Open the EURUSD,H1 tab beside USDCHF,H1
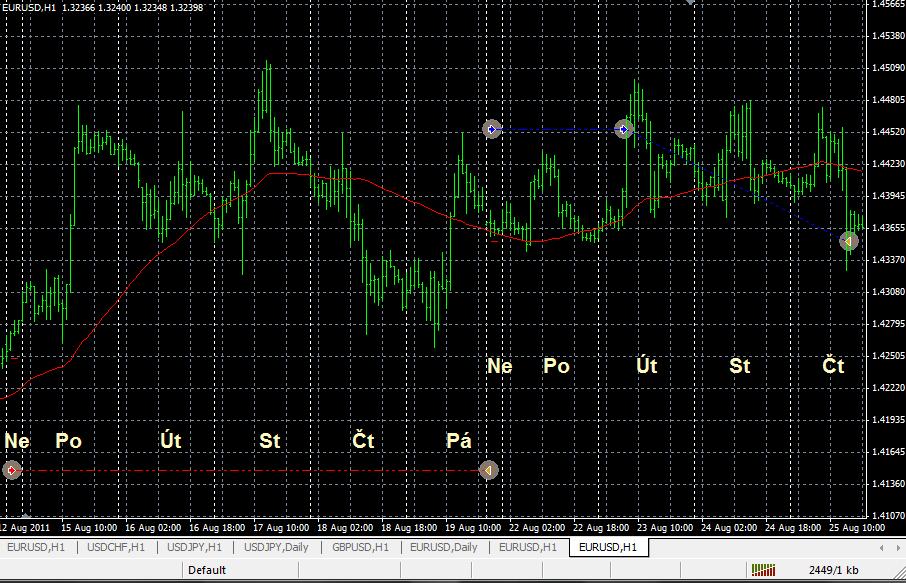 (36, 547)
